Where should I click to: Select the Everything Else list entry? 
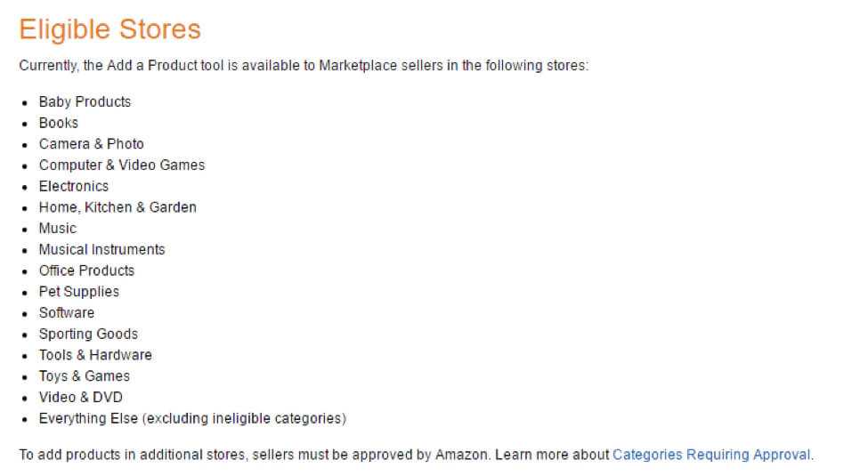(x=191, y=418)
